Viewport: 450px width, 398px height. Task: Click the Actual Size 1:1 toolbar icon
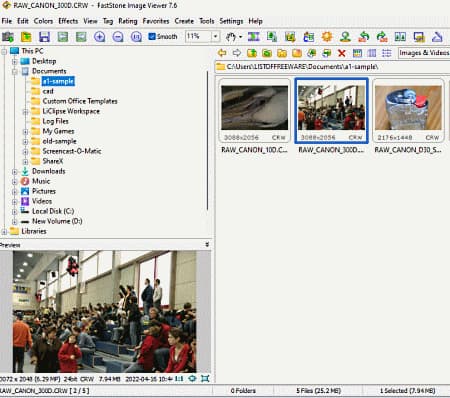(136, 36)
